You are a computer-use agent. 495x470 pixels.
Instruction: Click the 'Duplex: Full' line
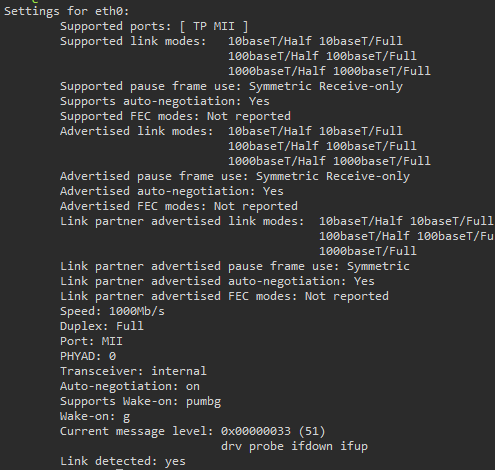102,326
